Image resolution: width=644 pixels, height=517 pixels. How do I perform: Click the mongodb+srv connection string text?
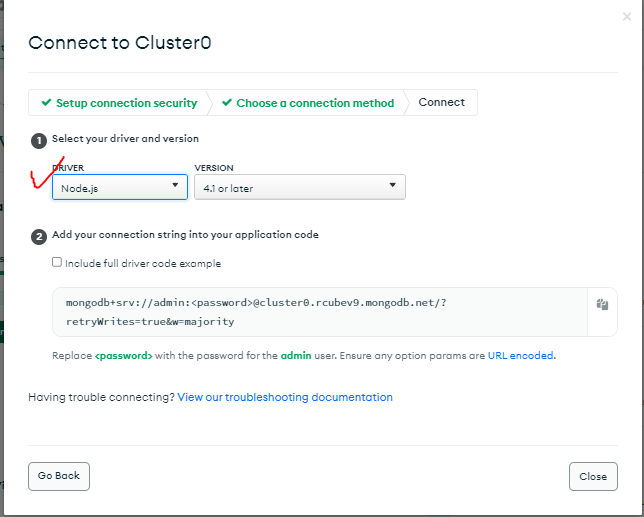pyautogui.click(x=256, y=312)
